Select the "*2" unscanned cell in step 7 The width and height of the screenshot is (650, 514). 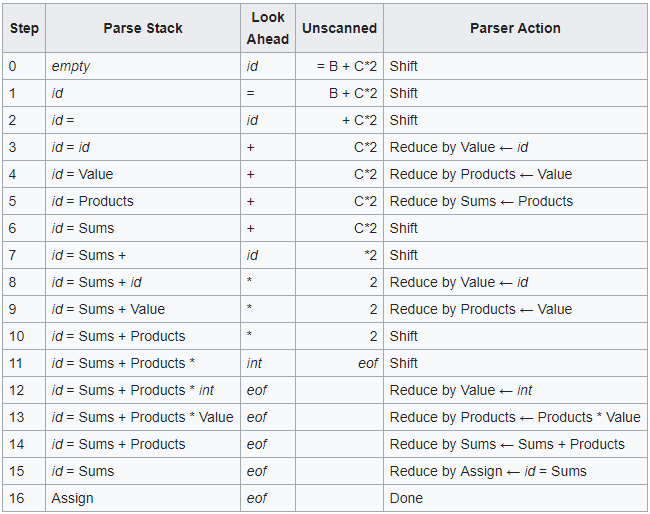tap(370, 255)
